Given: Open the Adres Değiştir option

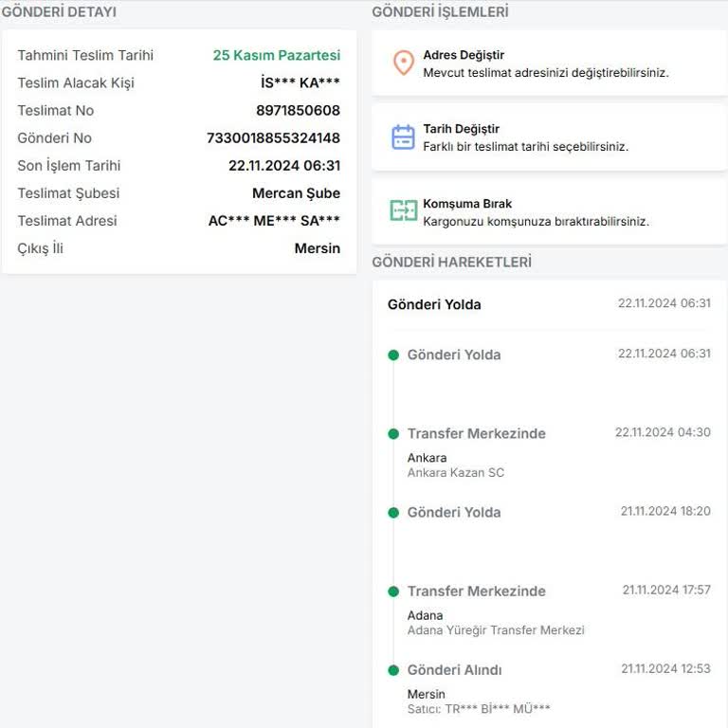Looking at the screenshot, I should click(x=550, y=64).
